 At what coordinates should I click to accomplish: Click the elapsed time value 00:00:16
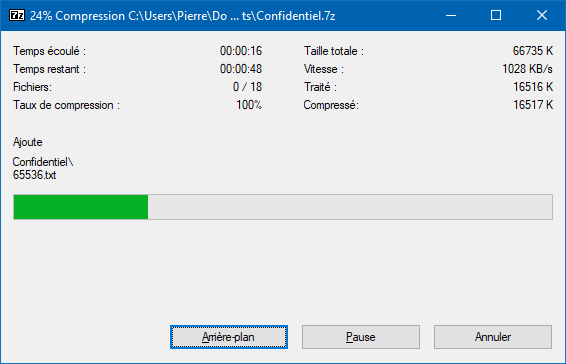coord(241,51)
